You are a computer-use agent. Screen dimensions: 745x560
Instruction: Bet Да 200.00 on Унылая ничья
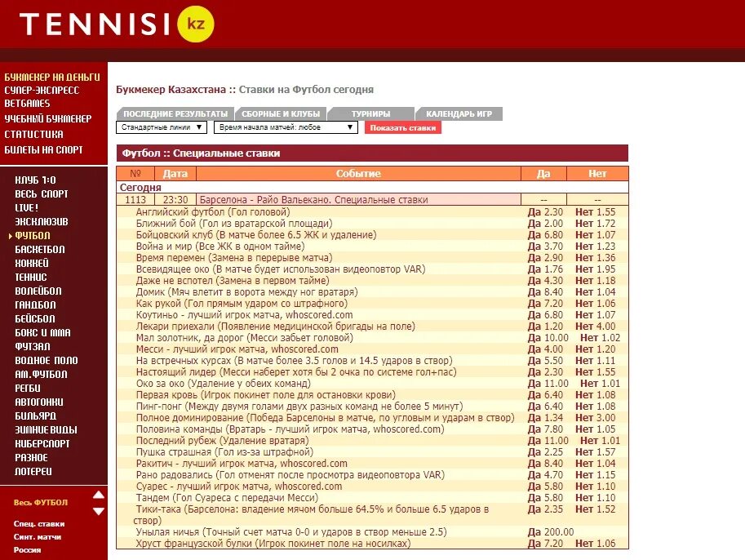pyautogui.click(x=551, y=532)
